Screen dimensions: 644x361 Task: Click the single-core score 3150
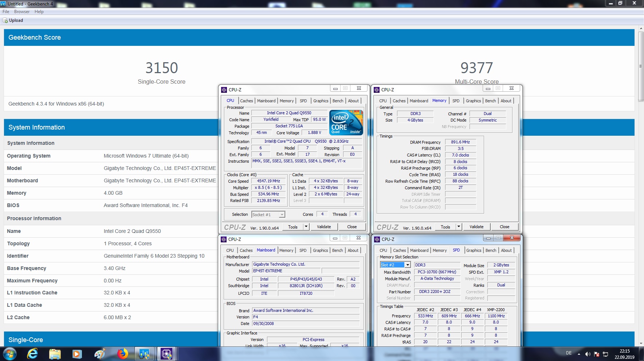[x=161, y=68]
